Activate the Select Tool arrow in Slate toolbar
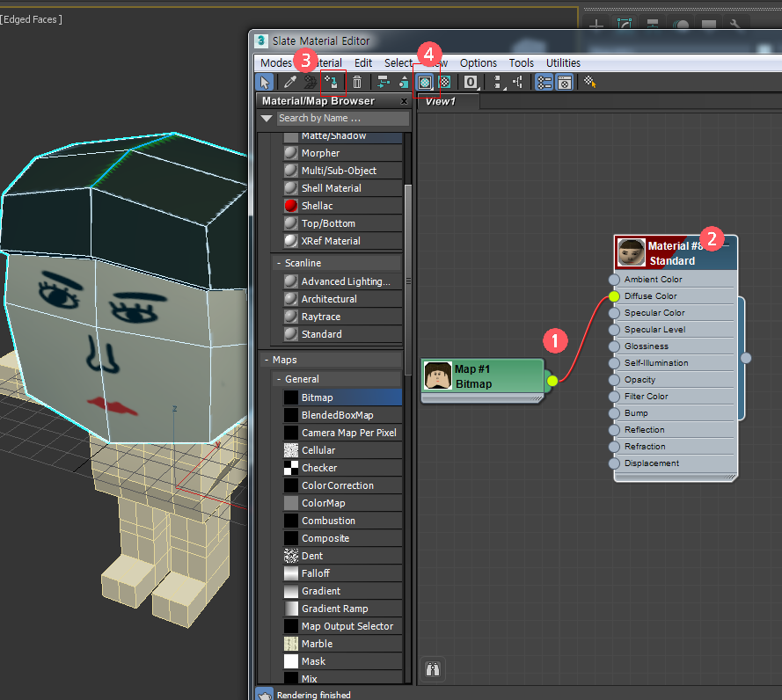 [x=264, y=82]
